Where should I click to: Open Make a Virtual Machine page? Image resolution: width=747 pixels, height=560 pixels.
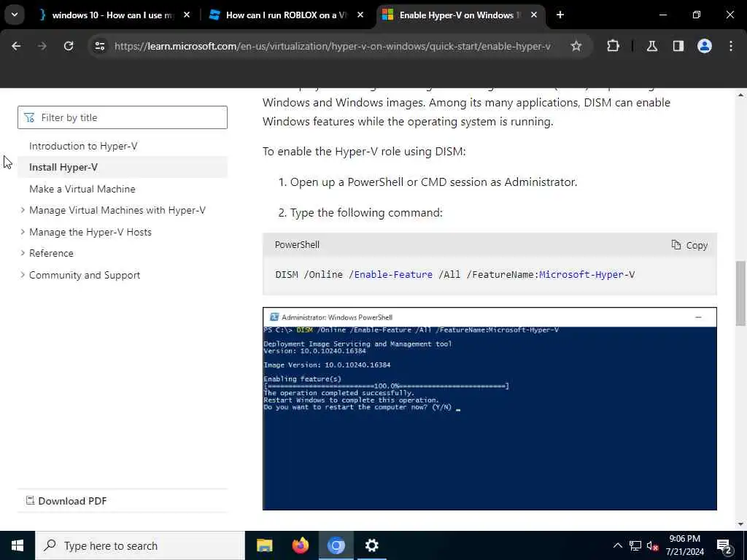point(82,189)
